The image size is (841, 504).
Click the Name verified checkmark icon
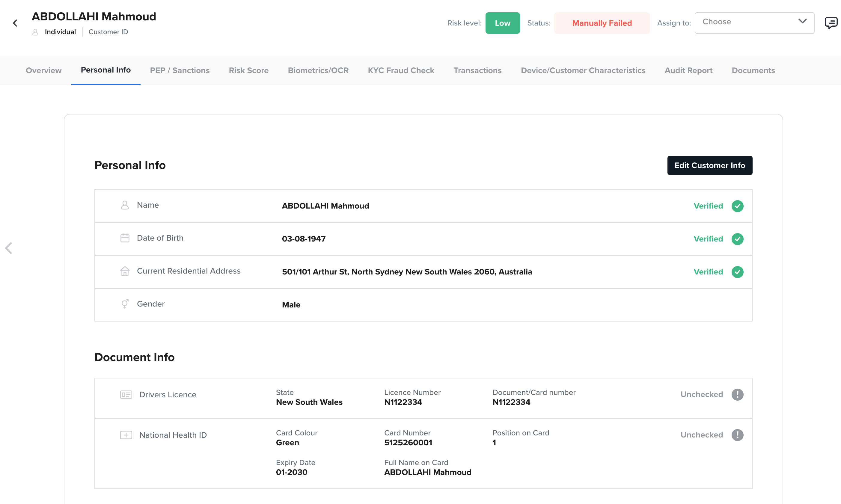(737, 206)
